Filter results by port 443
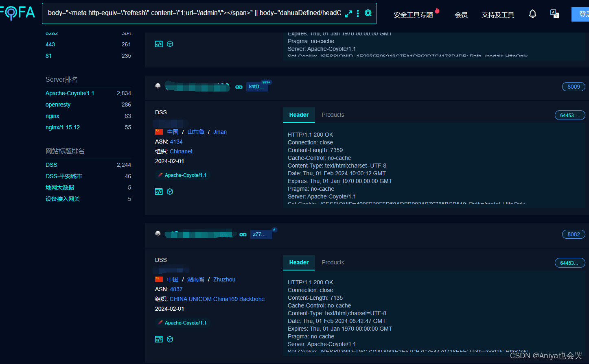This screenshot has height=364, width=589. [50, 44]
